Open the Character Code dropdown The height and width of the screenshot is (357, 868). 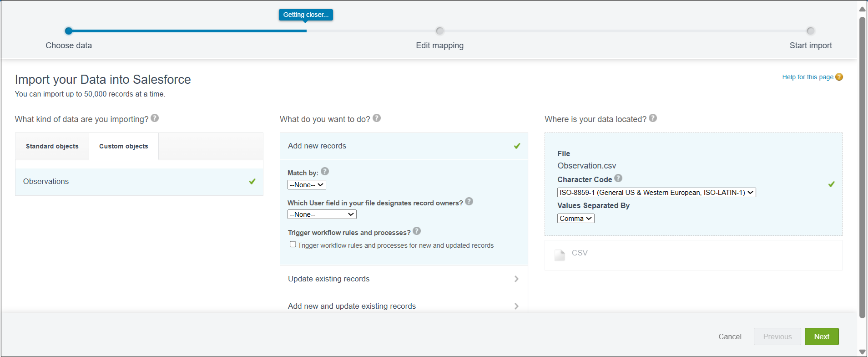656,193
